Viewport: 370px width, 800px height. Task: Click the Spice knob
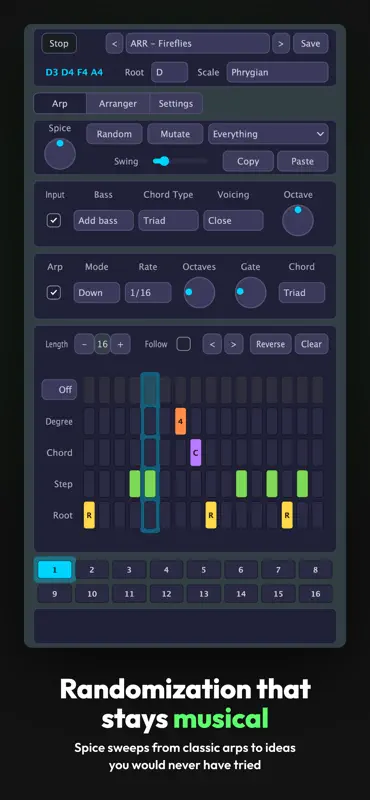60,154
